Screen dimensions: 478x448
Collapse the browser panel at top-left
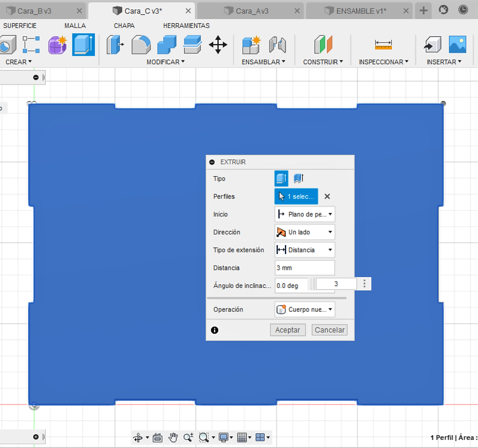point(36,78)
